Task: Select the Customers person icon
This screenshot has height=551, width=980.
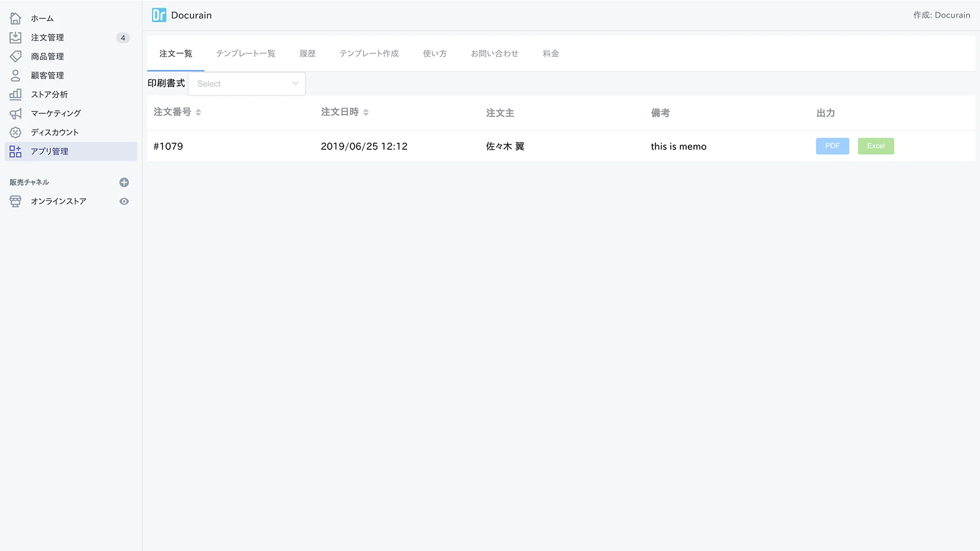Action: (x=15, y=75)
